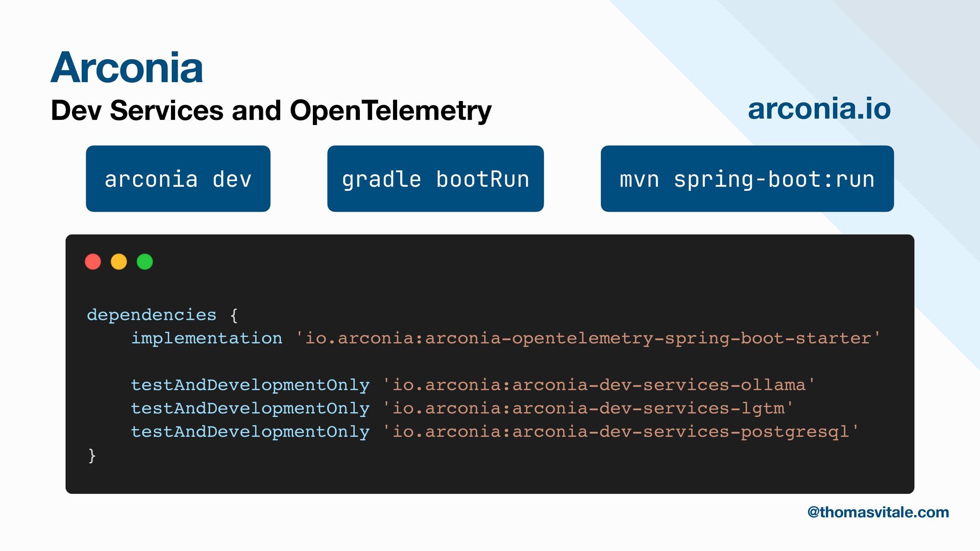Click the 'mvn spring-boot:run' command box
Image resolution: width=980 pixels, height=551 pixels.
[x=747, y=179]
